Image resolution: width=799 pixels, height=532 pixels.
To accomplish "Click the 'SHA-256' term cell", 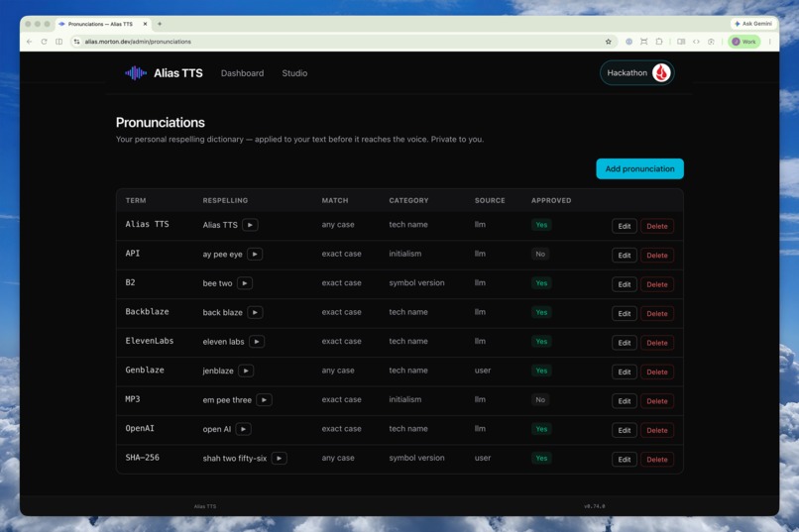I will pyautogui.click(x=142, y=457).
